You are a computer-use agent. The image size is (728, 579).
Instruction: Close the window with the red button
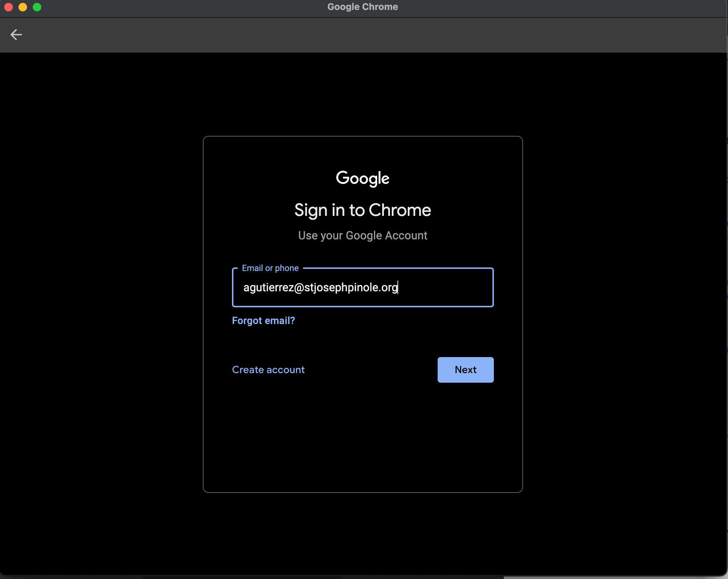click(x=9, y=7)
